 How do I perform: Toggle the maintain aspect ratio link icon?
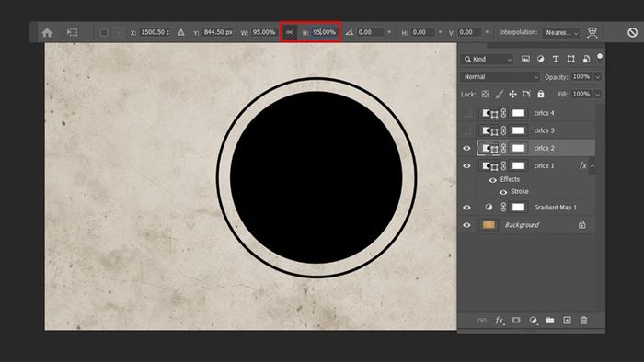pos(290,32)
